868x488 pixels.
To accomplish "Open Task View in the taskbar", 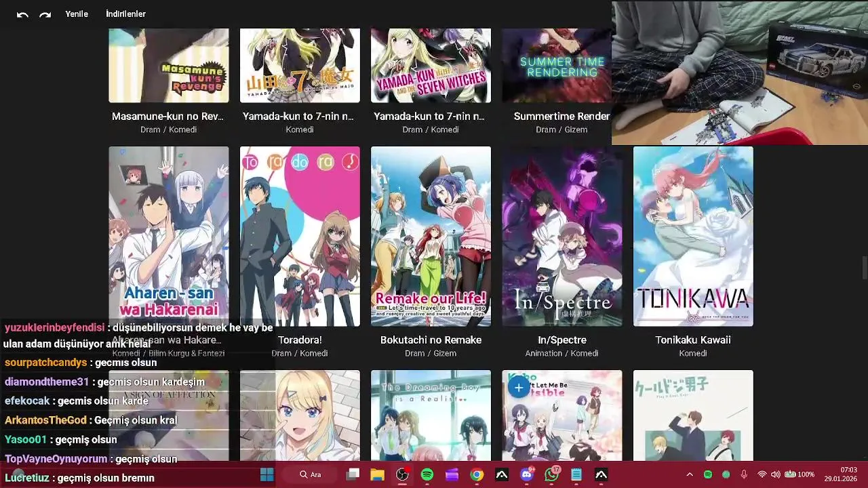I will click(x=353, y=474).
